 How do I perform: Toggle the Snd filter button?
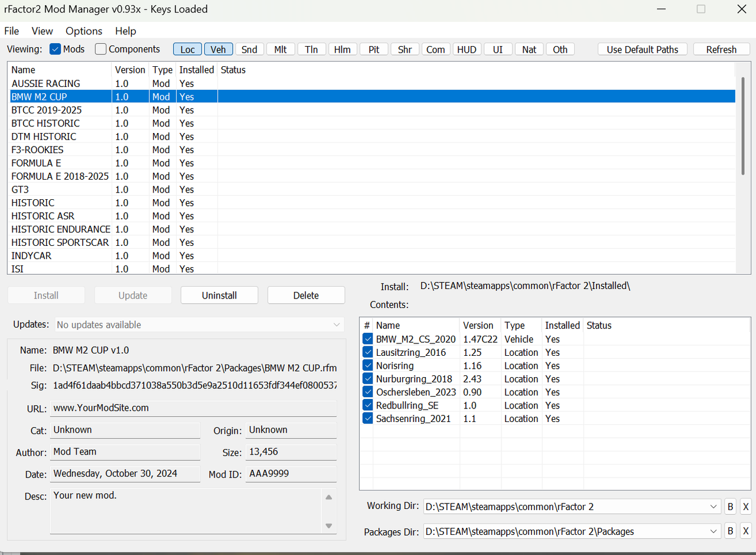click(x=249, y=49)
